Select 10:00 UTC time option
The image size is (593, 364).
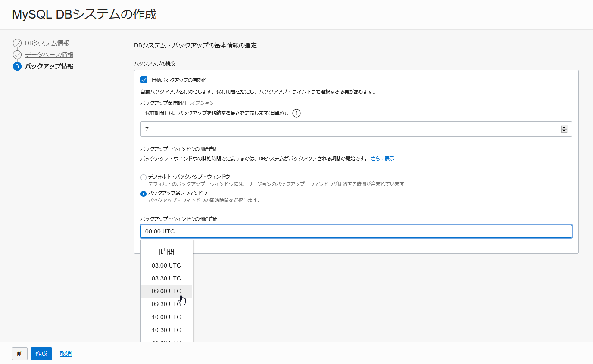pyautogui.click(x=166, y=317)
